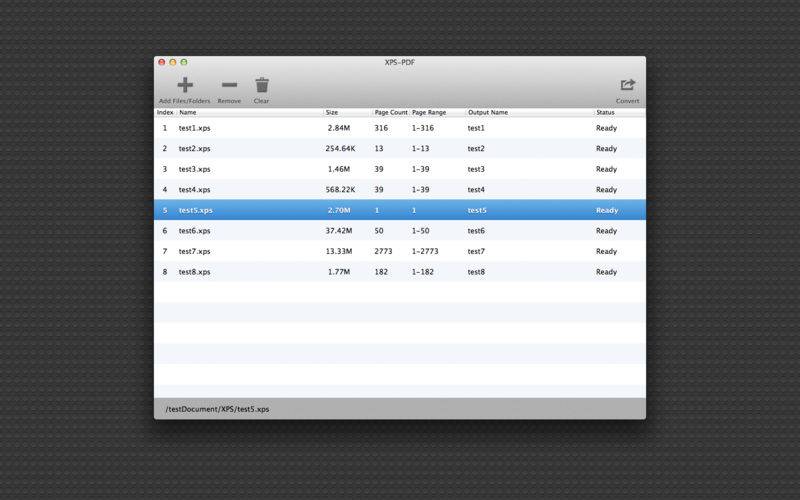The height and width of the screenshot is (500, 800).
Task: Select the highlighted test5.xps row
Action: [x=196, y=210]
